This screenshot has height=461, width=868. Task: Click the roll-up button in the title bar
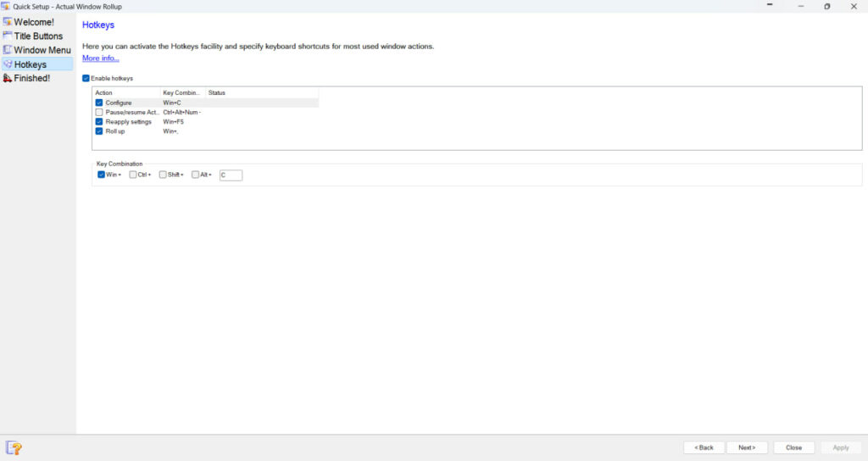[x=770, y=5]
